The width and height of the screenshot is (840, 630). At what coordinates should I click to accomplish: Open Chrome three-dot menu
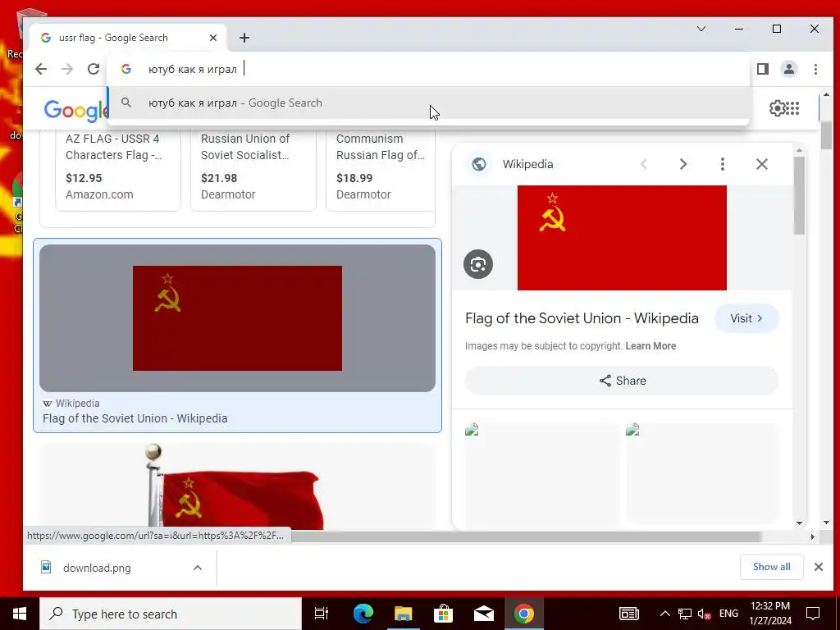tap(815, 69)
